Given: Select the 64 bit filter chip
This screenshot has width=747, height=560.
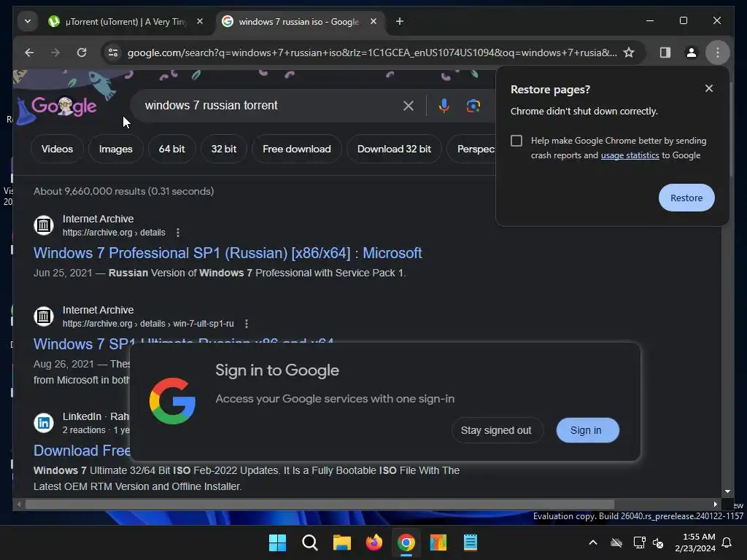Looking at the screenshot, I should coord(171,149).
